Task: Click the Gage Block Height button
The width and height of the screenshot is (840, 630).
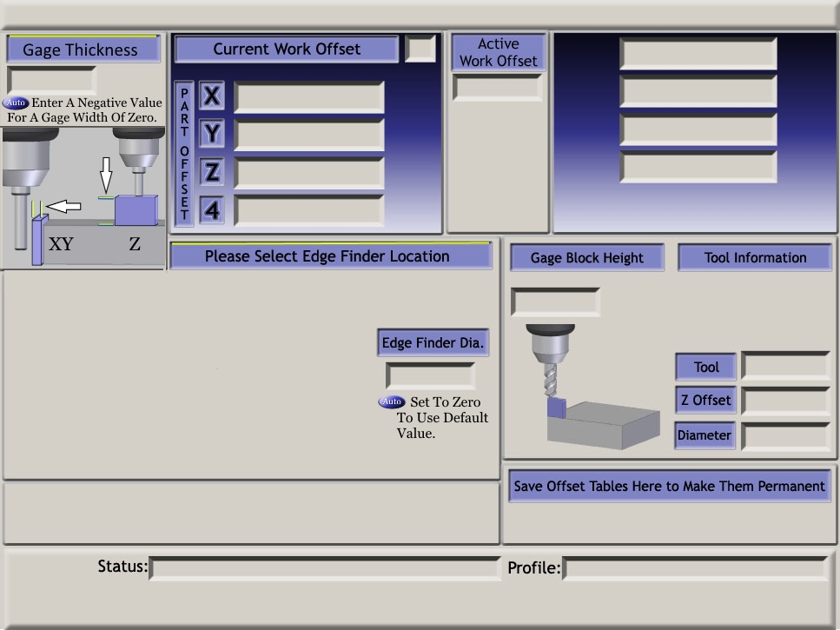Action: (587, 258)
